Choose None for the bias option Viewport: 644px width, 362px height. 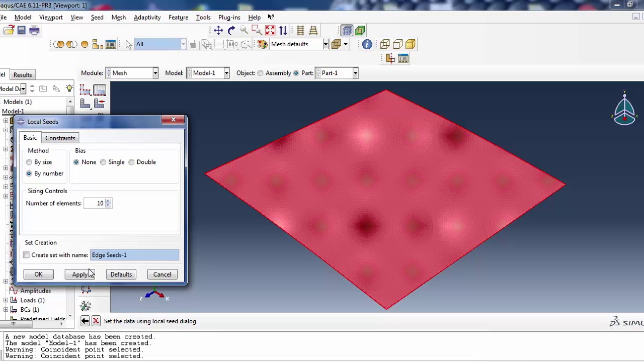point(76,162)
